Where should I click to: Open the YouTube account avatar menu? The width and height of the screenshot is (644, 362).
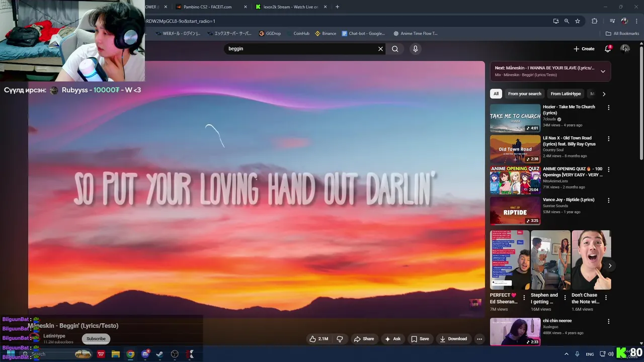click(x=625, y=49)
